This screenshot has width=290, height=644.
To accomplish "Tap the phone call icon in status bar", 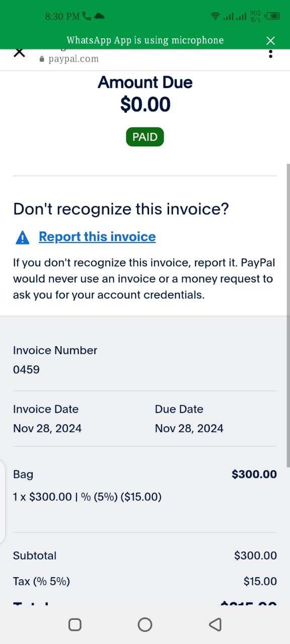I will tap(86, 16).
